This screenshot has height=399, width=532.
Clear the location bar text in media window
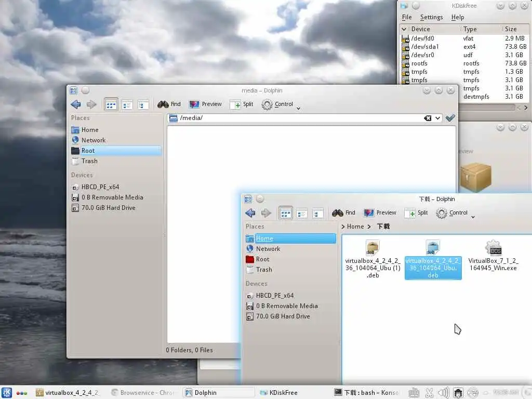click(428, 118)
